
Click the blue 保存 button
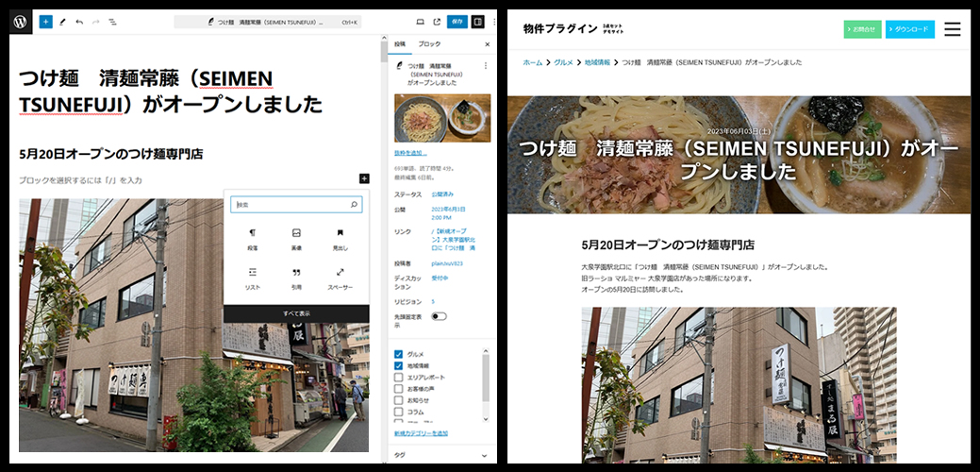pos(457,21)
